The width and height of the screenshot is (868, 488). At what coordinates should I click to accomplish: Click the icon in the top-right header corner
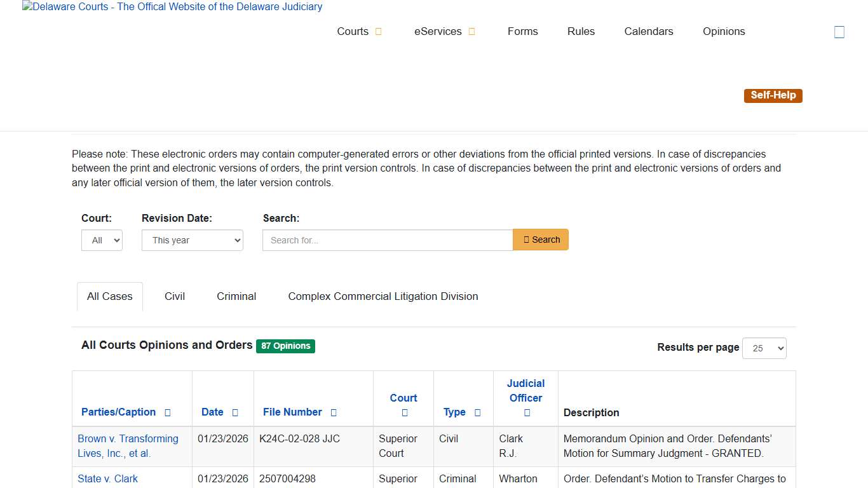[x=839, y=32]
